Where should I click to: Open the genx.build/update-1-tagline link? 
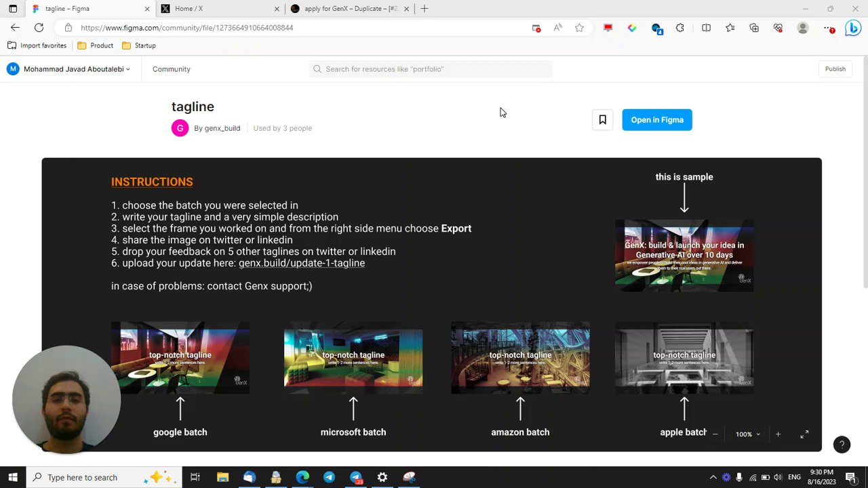tap(302, 263)
